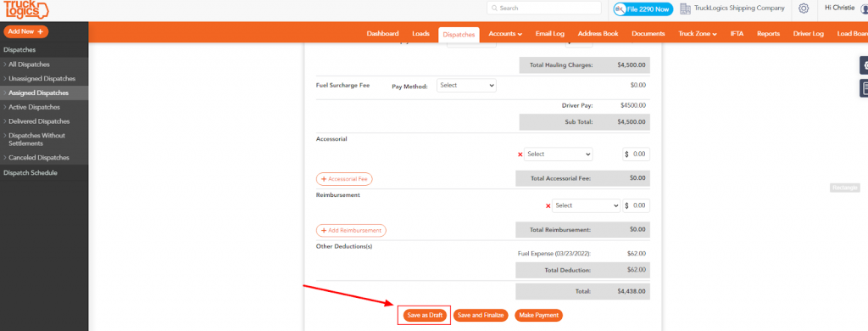Image resolution: width=868 pixels, height=331 pixels.
Task: Click the Other Deductions(s) heading
Action: [x=344, y=246]
